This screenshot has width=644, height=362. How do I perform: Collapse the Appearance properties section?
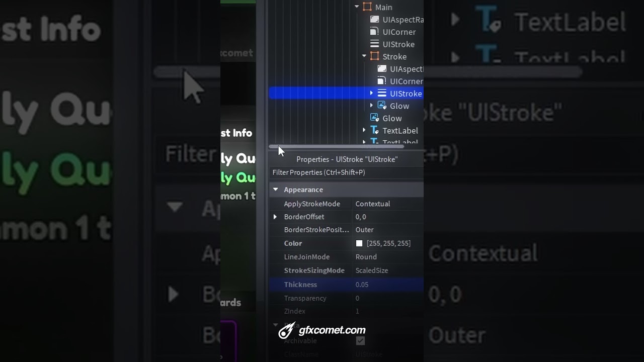pos(275,190)
